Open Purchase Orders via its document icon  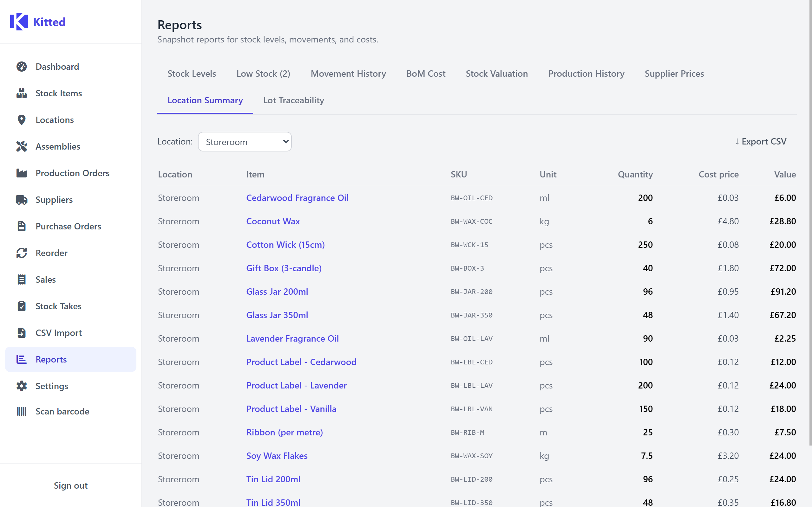pos(22,226)
